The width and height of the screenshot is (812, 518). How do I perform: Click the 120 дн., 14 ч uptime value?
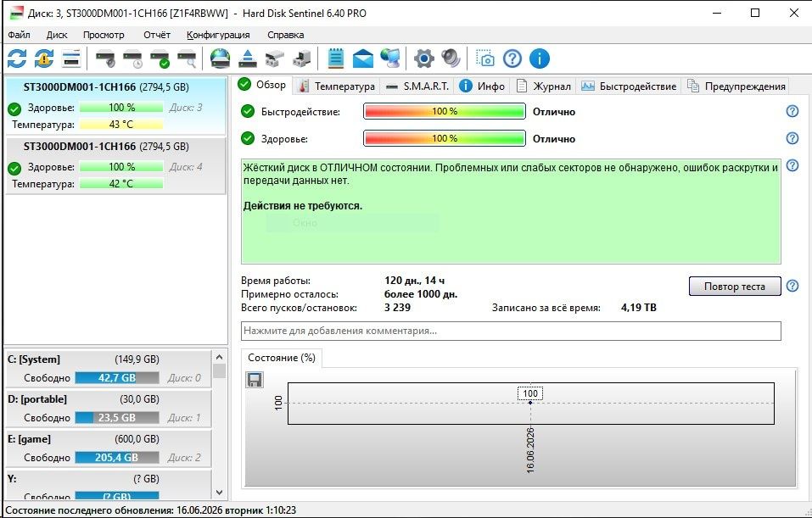coord(414,281)
